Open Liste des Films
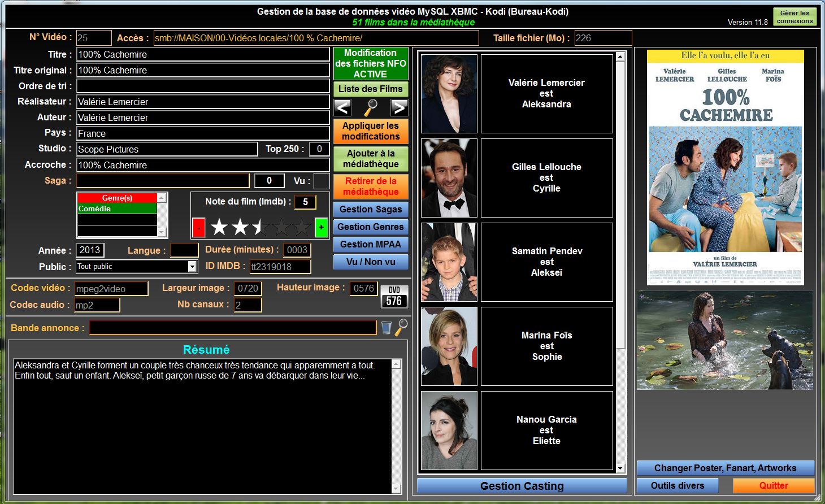 point(371,89)
